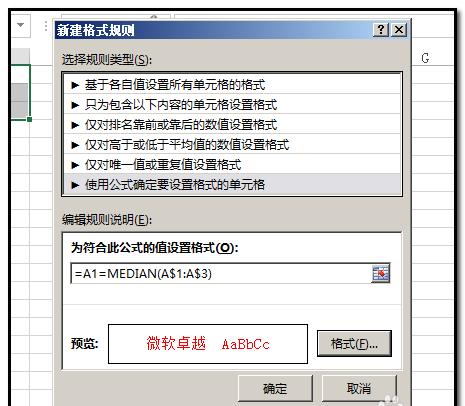This screenshot has width=465, height=406.
Task: Click the help question mark button
Action: [x=381, y=30]
